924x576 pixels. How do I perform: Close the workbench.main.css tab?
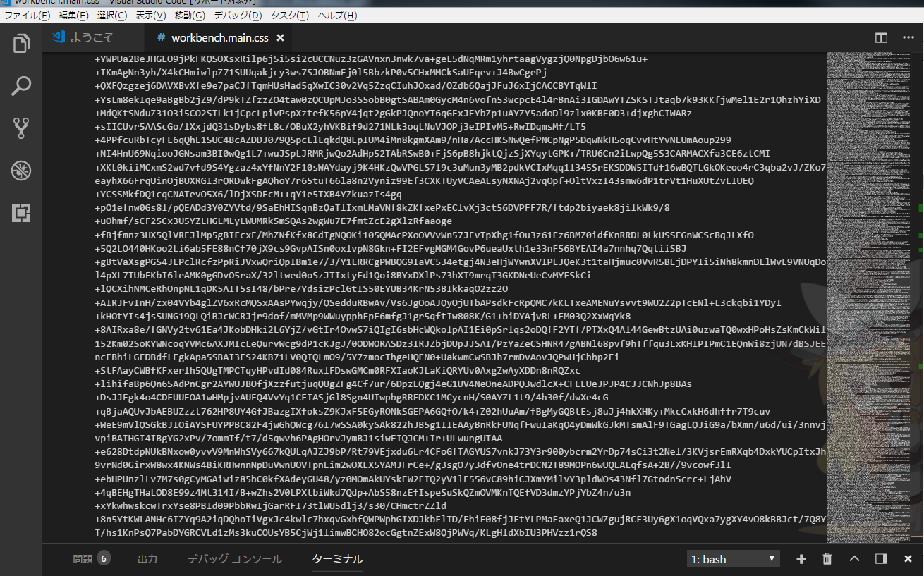280,38
